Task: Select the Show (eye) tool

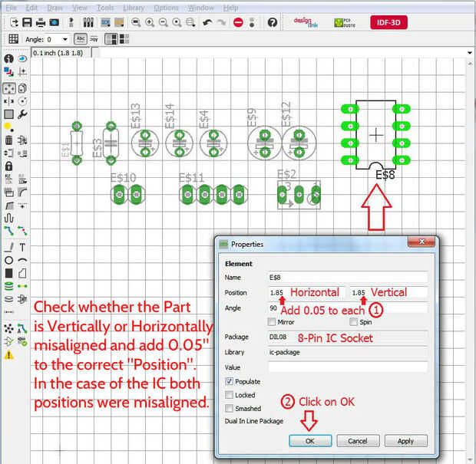Action: pyautogui.click(x=22, y=58)
